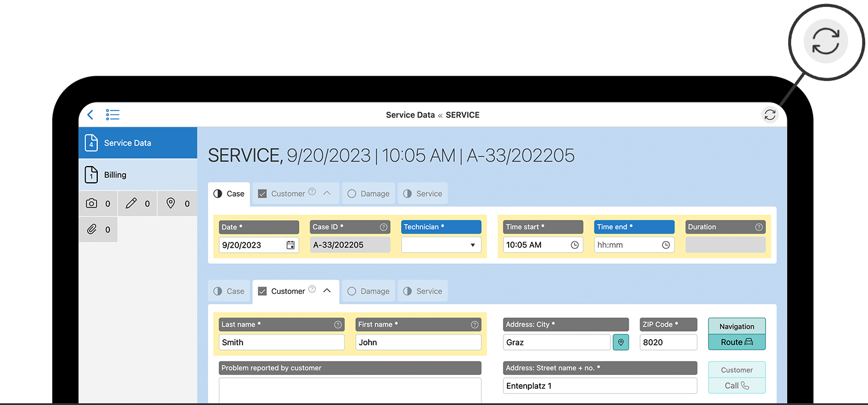Image resolution: width=868 pixels, height=405 pixels.
Task: Open locations via map pin icon
Action: (178, 204)
